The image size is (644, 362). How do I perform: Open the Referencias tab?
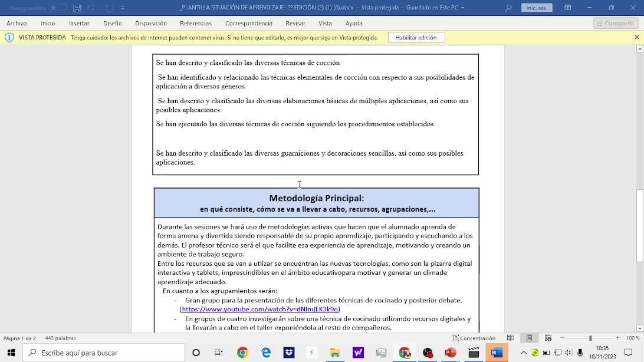[x=195, y=23]
